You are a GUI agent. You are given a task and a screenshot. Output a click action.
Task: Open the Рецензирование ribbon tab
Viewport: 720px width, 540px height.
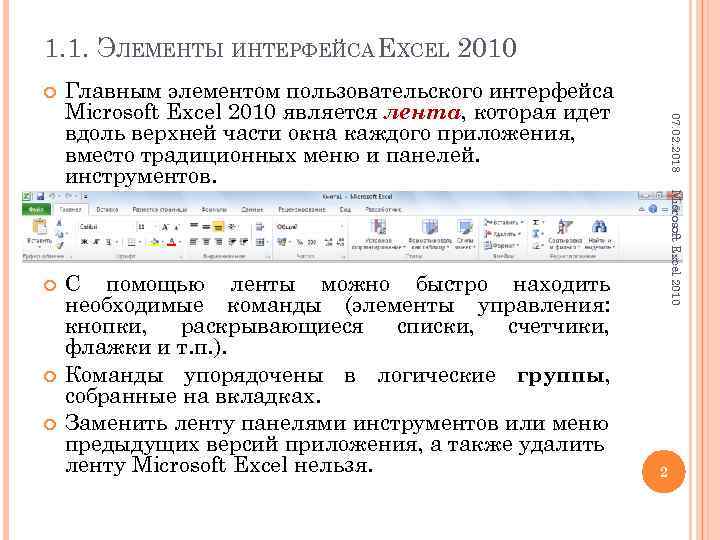click(302, 209)
